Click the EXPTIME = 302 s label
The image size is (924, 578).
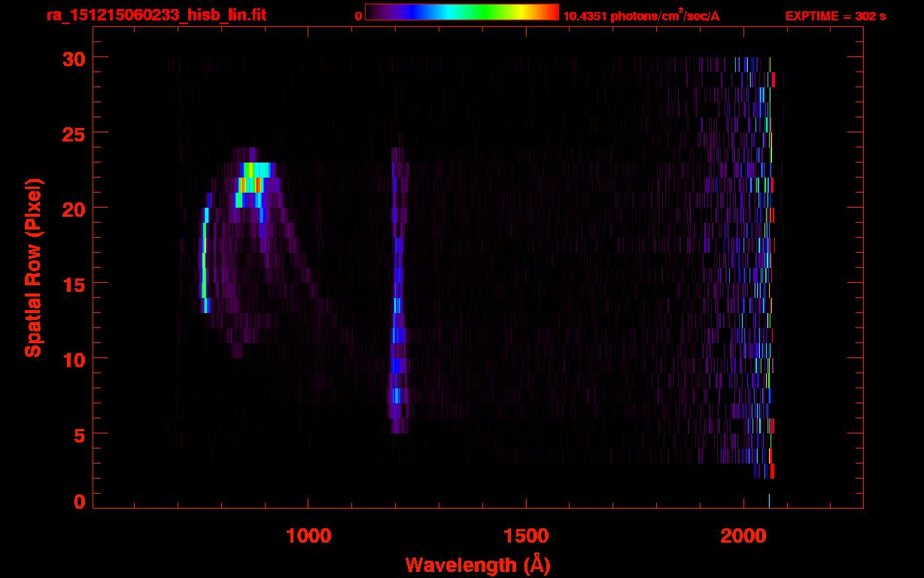pos(835,16)
